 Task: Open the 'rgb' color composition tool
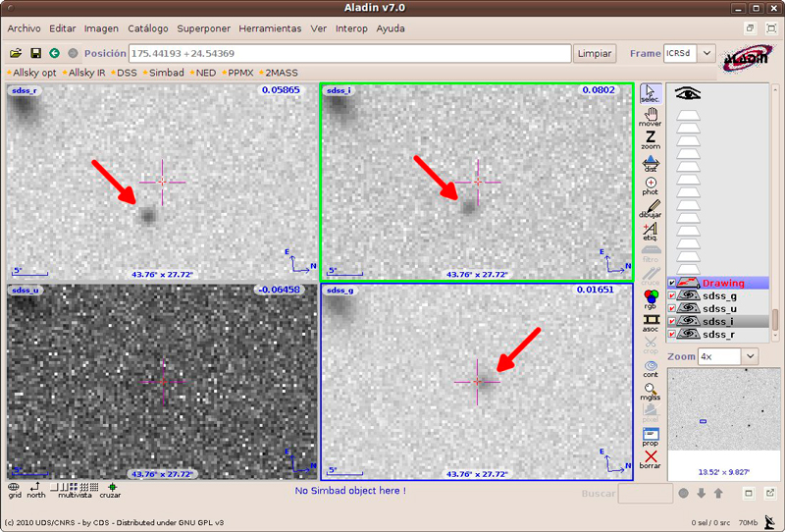click(x=651, y=299)
